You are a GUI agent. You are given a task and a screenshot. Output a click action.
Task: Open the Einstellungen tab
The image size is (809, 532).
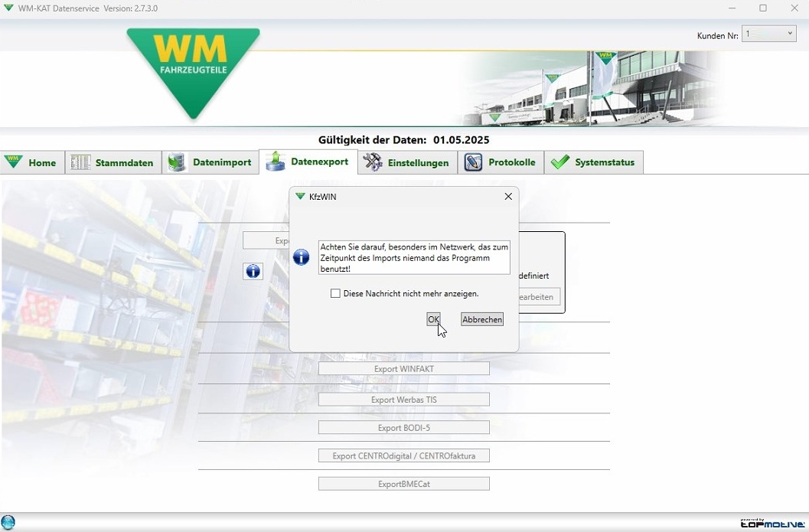[x=408, y=162]
